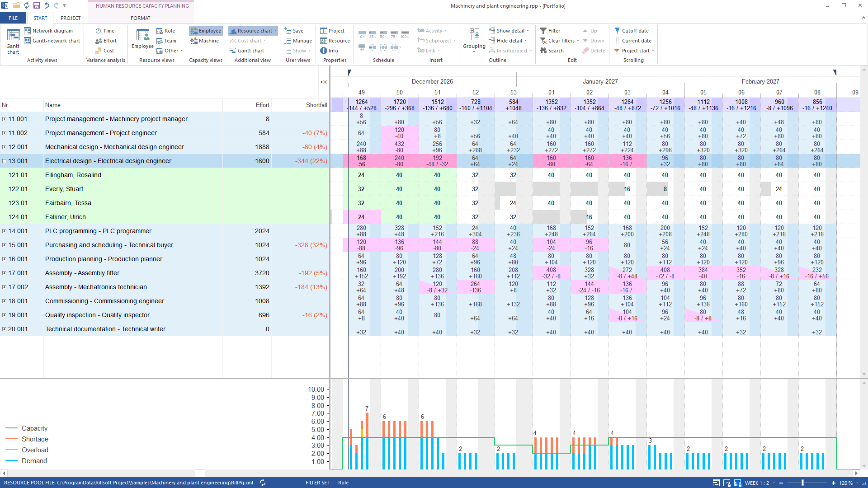868x488 pixels.
Task: Select the Machine capacity view
Action: [205, 41]
